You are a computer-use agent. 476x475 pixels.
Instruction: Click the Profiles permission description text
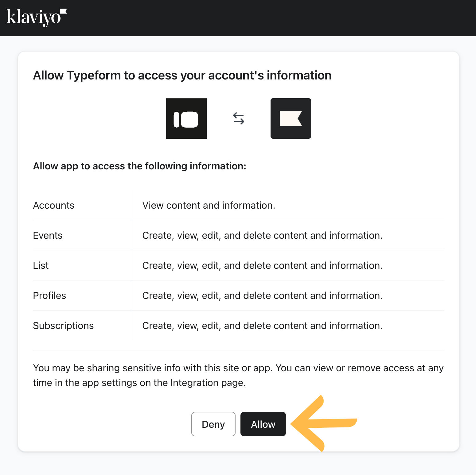click(263, 295)
